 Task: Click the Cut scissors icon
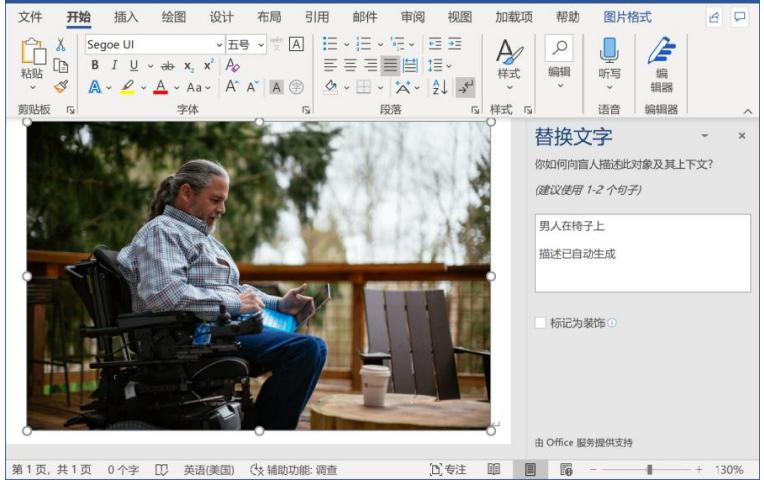pos(60,44)
